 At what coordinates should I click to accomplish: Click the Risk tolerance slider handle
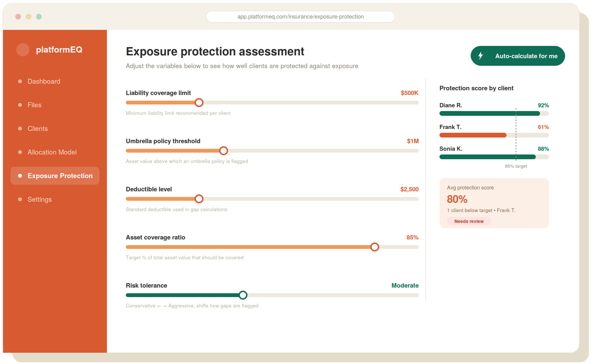(x=243, y=295)
